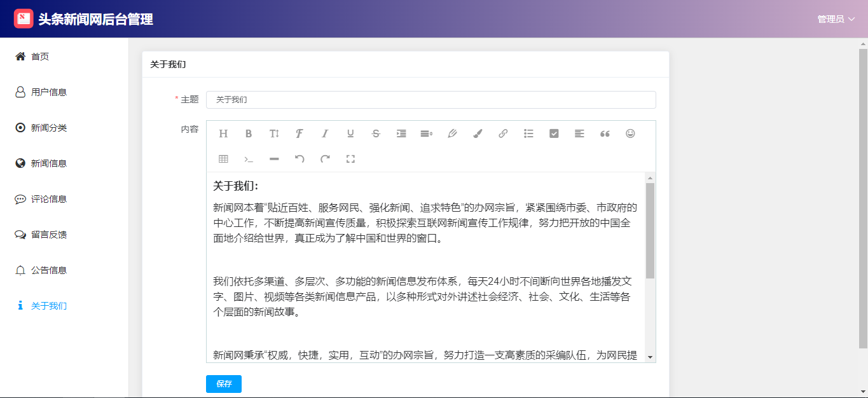Pick text color with pen icon
The height and width of the screenshot is (398, 868).
[452, 134]
